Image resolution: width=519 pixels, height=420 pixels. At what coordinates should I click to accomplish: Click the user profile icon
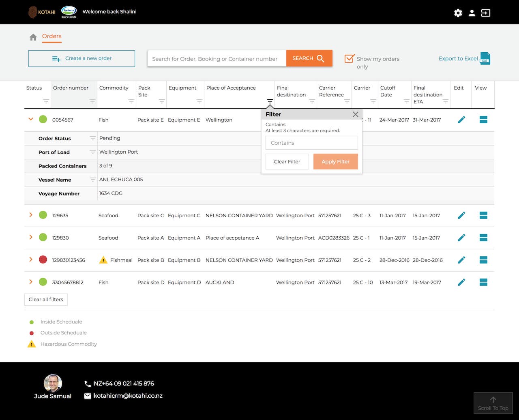tap(472, 13)
